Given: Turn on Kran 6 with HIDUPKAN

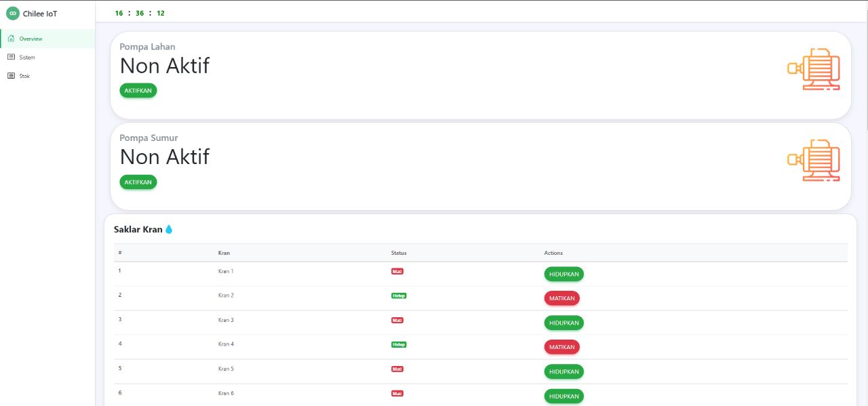Looking at the screenshot, I should pos(564,396).
